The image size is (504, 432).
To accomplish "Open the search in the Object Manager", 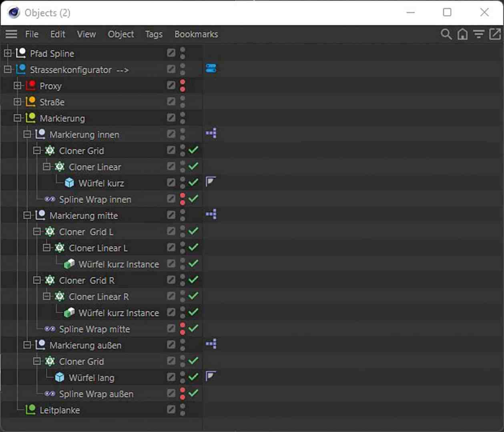I will pos(446,34).
